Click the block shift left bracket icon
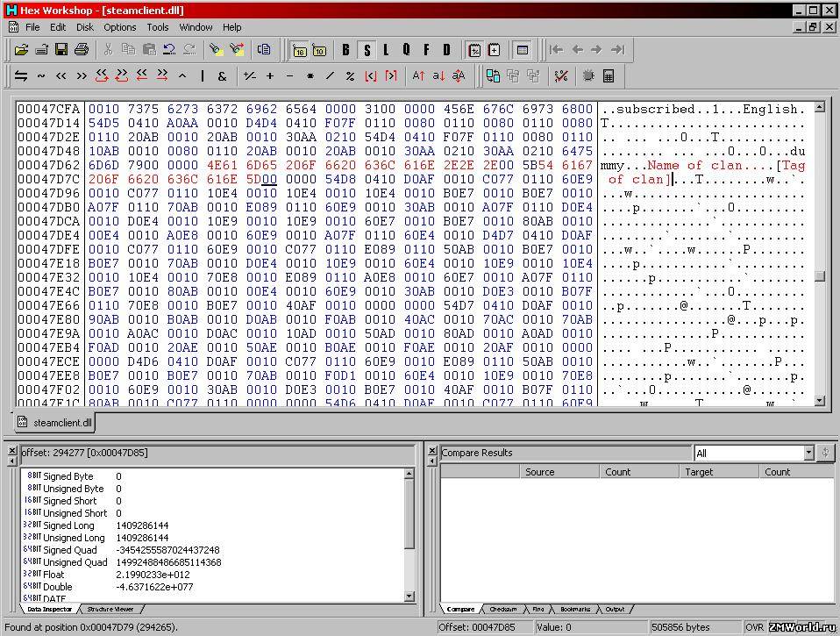The height and width of the screenshot is (636, 840). pos(370,76)
